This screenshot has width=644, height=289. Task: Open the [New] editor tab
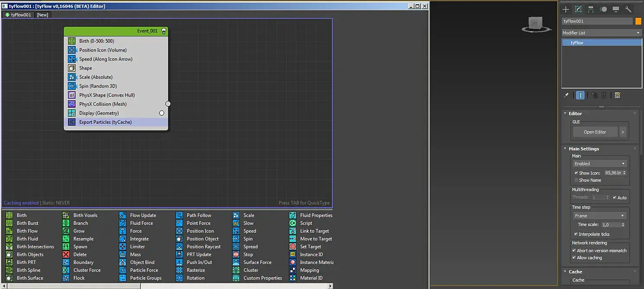[x=42, y=15]
